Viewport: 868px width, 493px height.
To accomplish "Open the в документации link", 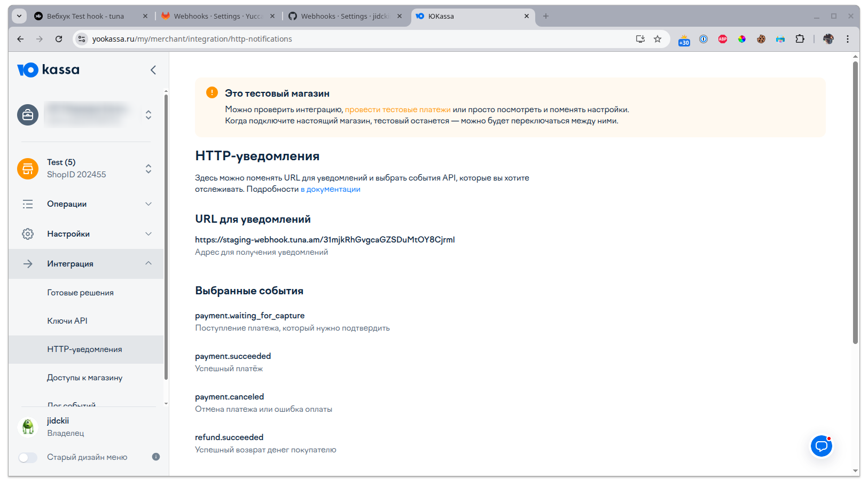I will 331,189.
